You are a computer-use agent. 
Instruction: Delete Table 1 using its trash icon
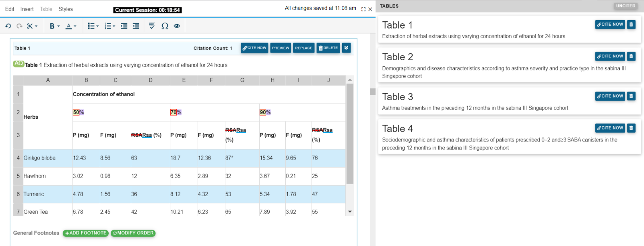point(632,25)
